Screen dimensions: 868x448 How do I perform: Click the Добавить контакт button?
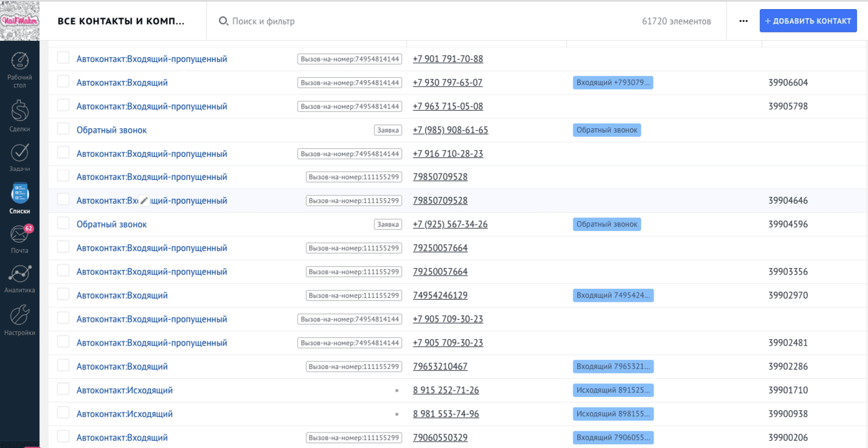808,21
